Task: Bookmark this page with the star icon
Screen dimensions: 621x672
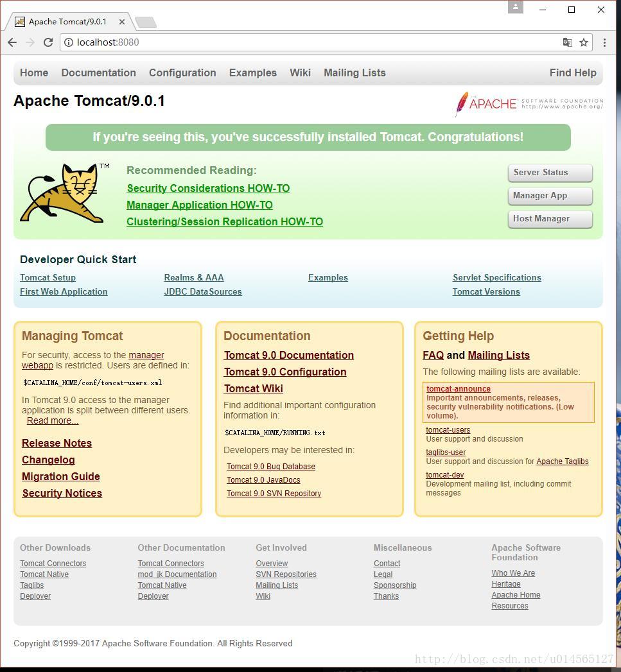Action: click(x=584, y=42)
